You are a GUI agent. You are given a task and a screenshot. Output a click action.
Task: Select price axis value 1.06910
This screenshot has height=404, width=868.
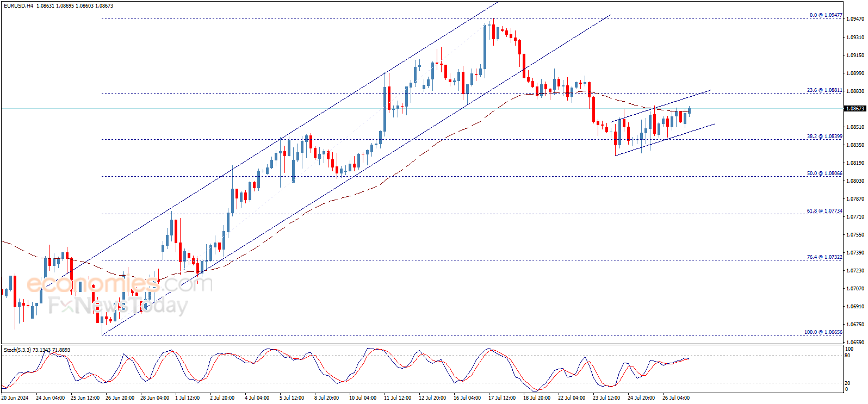click(855, 307)
